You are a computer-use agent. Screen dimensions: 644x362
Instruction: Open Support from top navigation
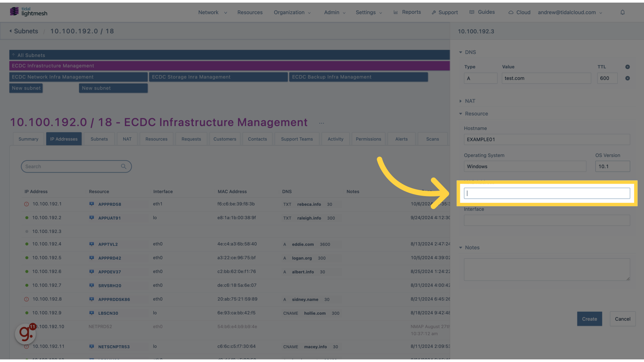445,12
